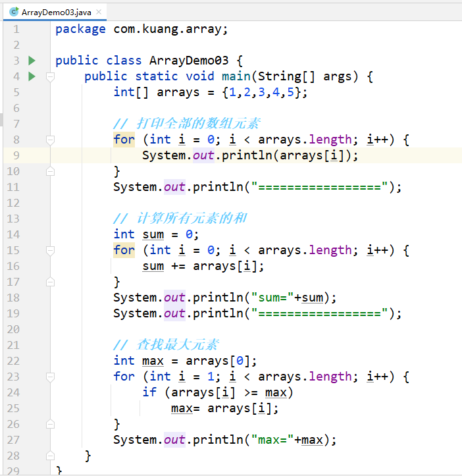Click 'length' on line 8

pyautogui.click(x=330, y=140)
